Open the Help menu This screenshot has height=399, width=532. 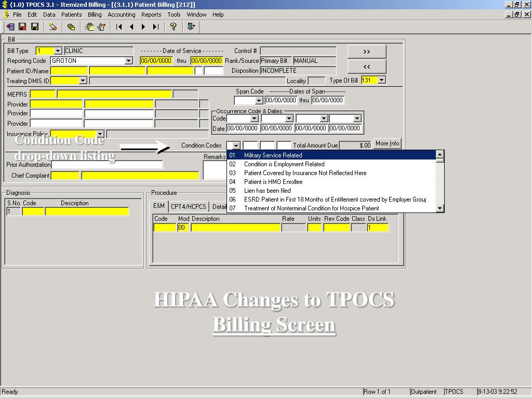[x=218, y=15]
